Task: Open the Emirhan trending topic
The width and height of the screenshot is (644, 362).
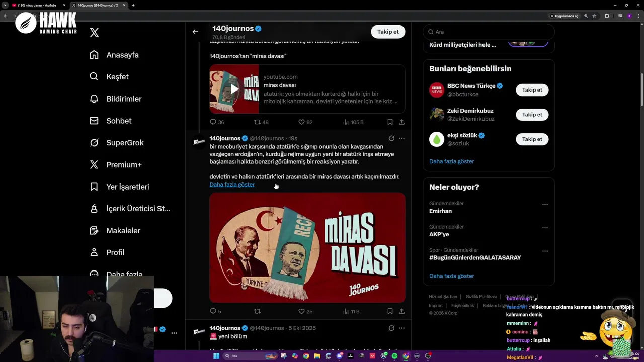Action: [x=440, y=211]
